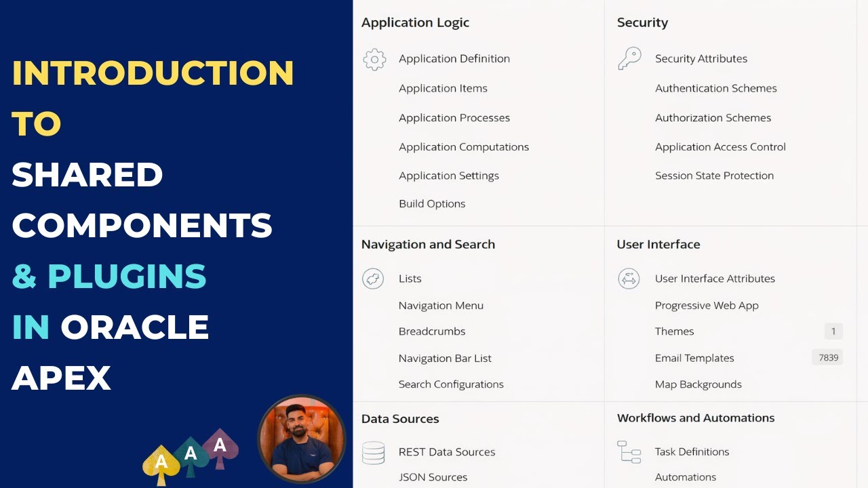Click the word APEX in the title
The width and height of the screenshot is (868, 488).
coord(61,378)
